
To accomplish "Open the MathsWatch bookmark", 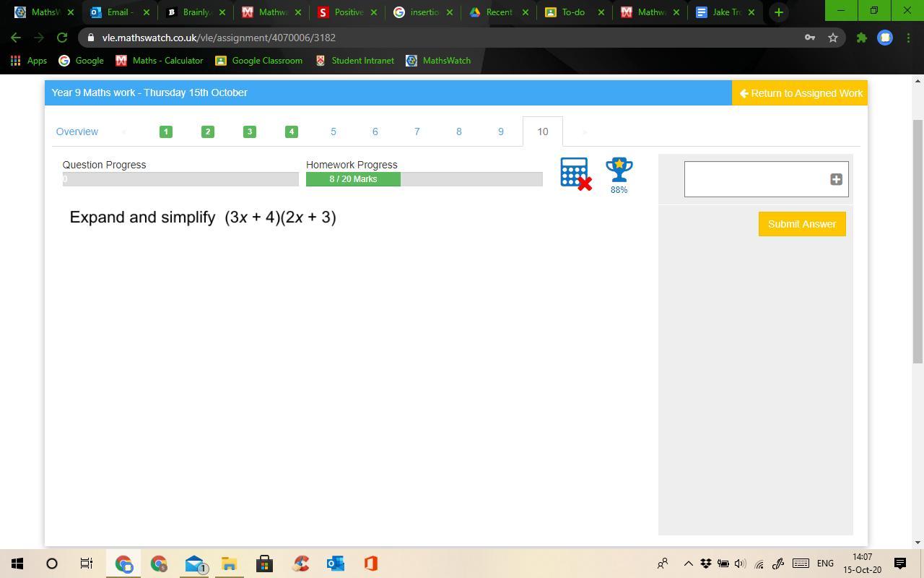I will click(x=438, y=61).
